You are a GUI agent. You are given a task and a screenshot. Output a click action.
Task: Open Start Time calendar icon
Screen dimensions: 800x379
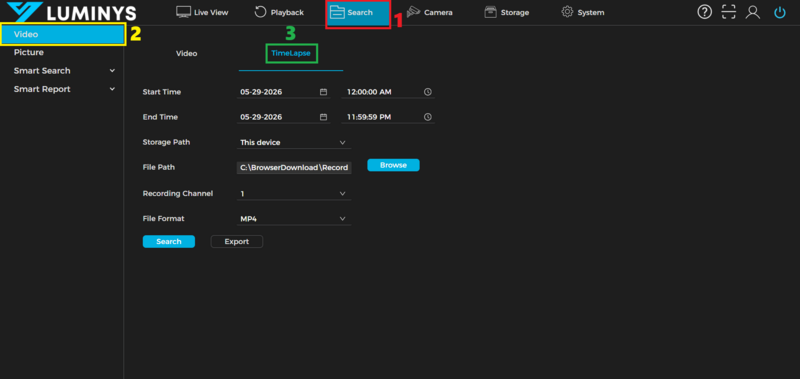tap(323, 92)
